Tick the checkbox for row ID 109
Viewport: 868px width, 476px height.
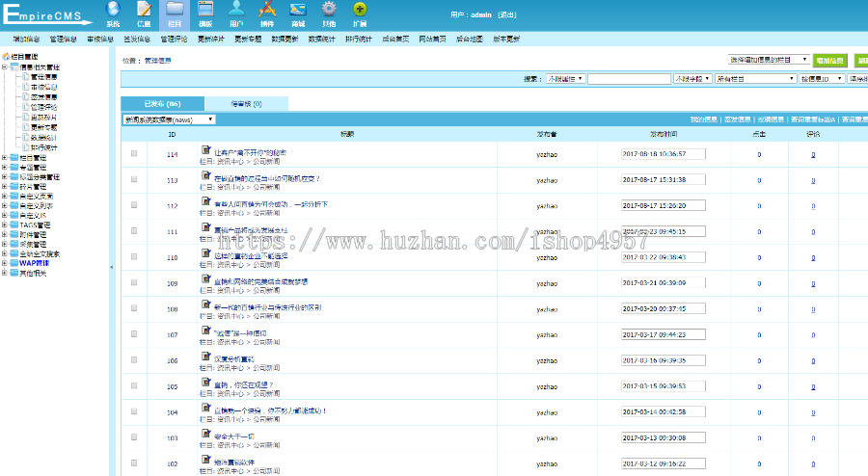[x=134, y=282]
